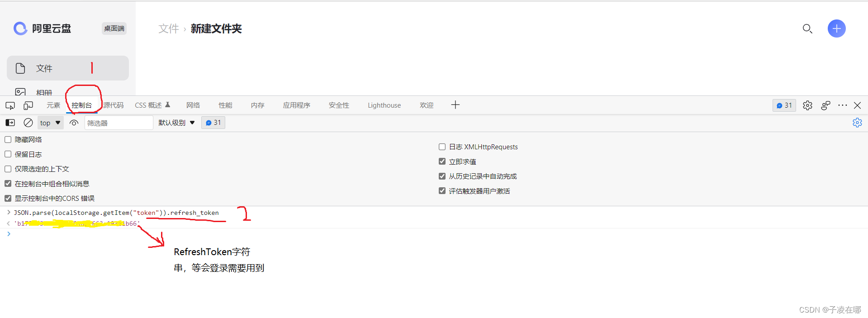Click the 新建文件夹 breadcrumb title
Image resolution: width=868 pixels, height=318 pixels.
(x=216, y=28)
